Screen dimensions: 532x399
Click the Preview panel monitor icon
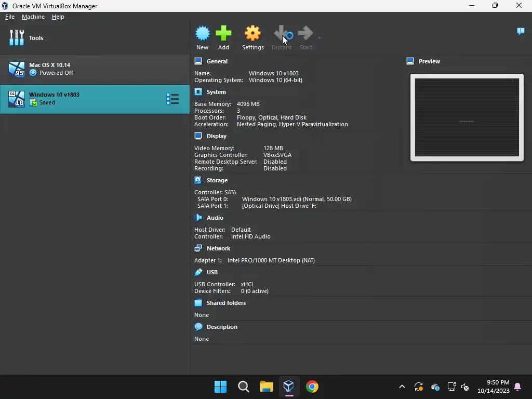[x=410, y=61]
